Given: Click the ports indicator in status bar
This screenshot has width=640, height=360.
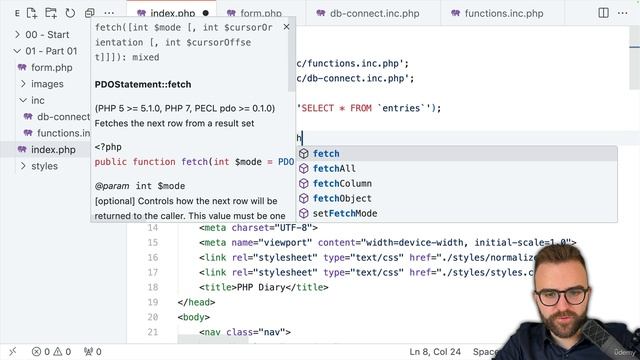Looking at the screenshot, I should pyautogui.click(x=93, y=351).
